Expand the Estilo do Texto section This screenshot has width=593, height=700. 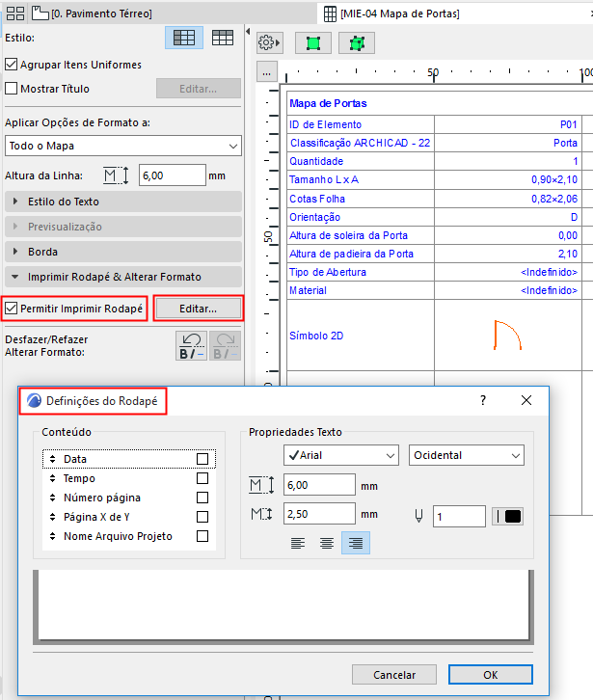pyautogui.click(x=123, y=202)
